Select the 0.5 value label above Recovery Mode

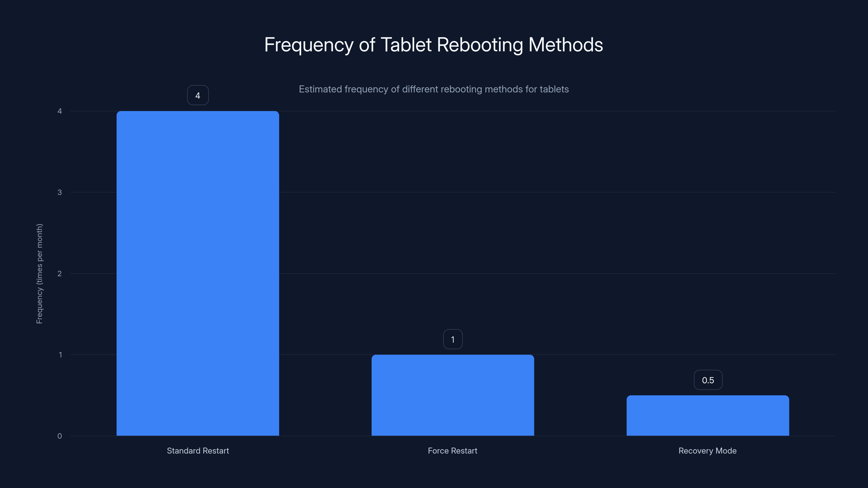(708, 380)
